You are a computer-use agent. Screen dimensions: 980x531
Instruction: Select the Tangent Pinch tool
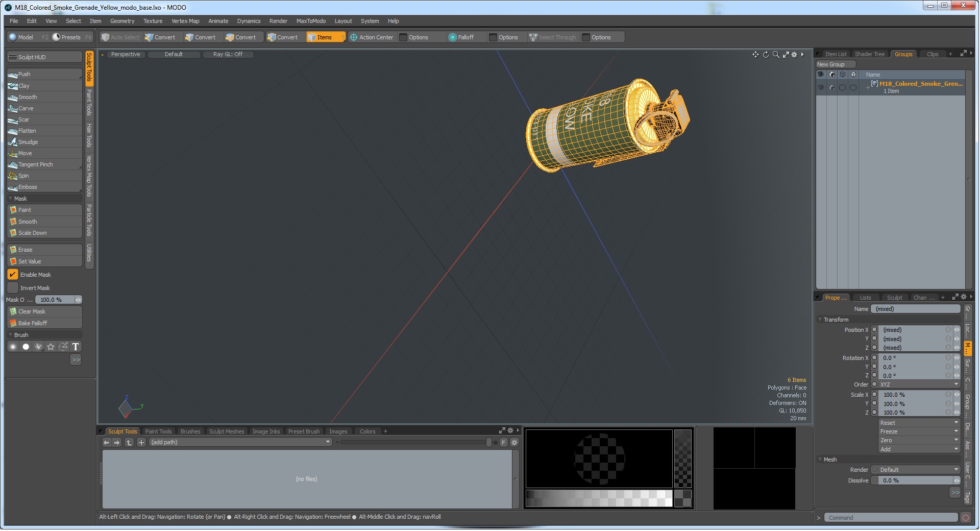tap(44, 164)
